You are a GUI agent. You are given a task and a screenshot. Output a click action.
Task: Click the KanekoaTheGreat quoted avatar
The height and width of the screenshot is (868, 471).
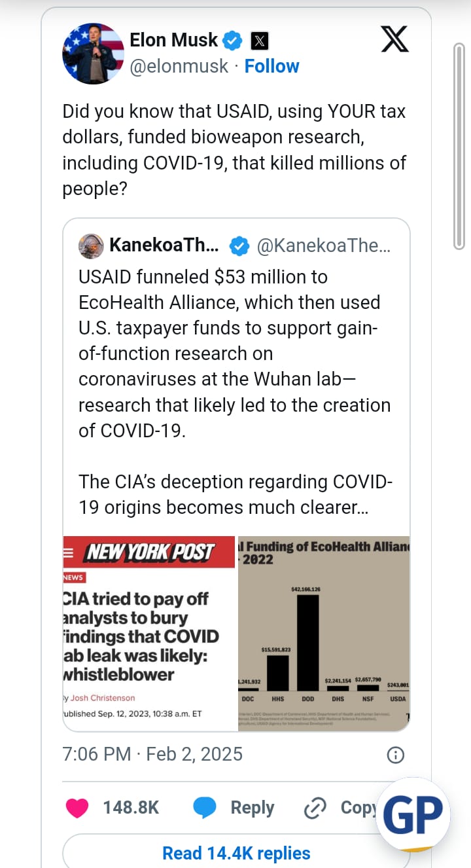point(91,246)
